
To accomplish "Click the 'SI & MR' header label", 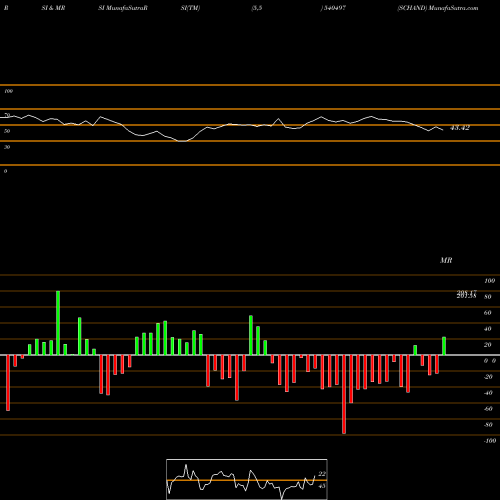I will click(53, 8).
